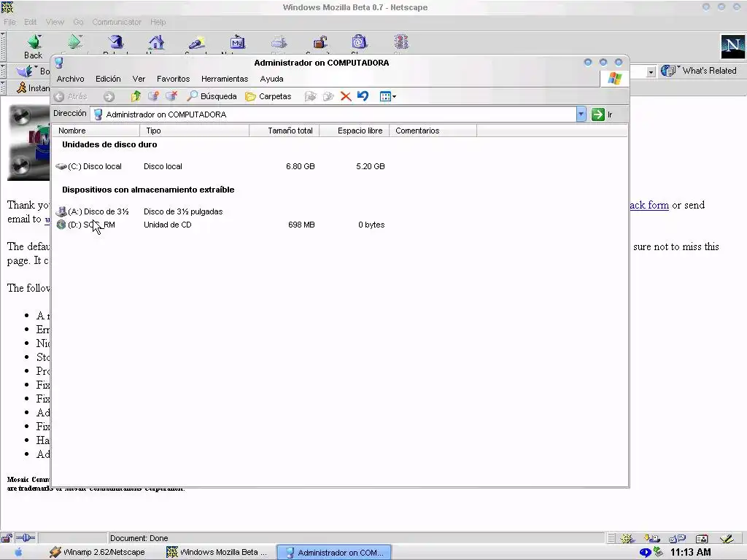Open the Herramientas menu

point(225,79)
